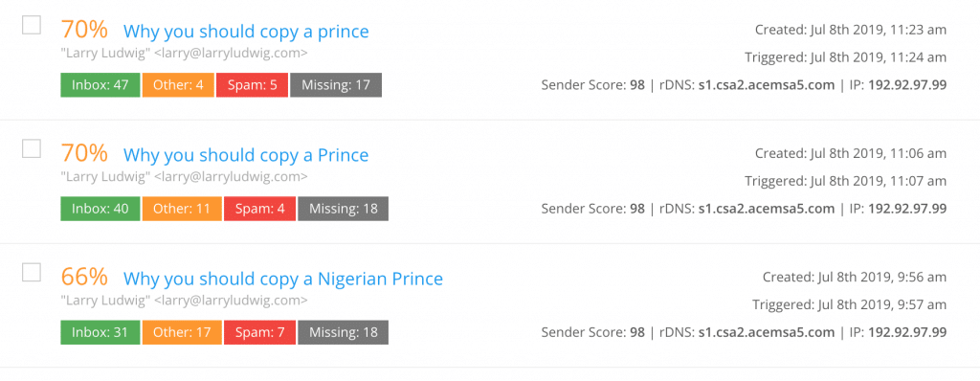The width and height of the screenshot is (980, 381).
Task: Click the red Spam: 5 badge
Action: [252, 85]
